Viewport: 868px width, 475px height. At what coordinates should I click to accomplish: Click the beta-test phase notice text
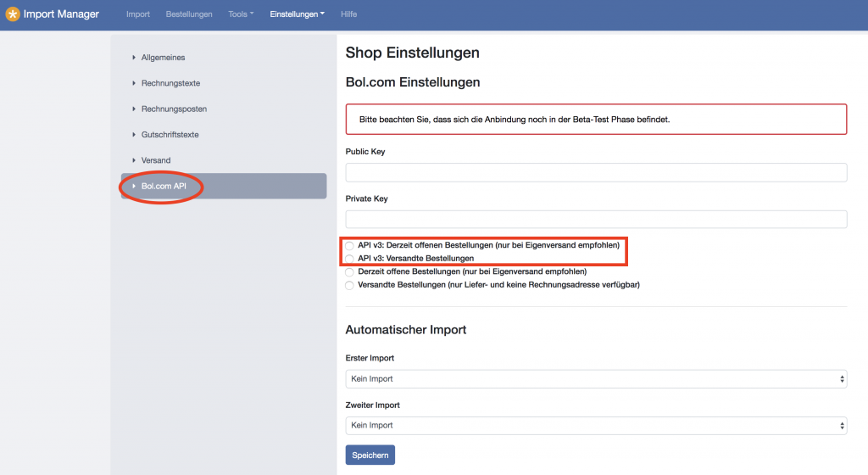515,120
